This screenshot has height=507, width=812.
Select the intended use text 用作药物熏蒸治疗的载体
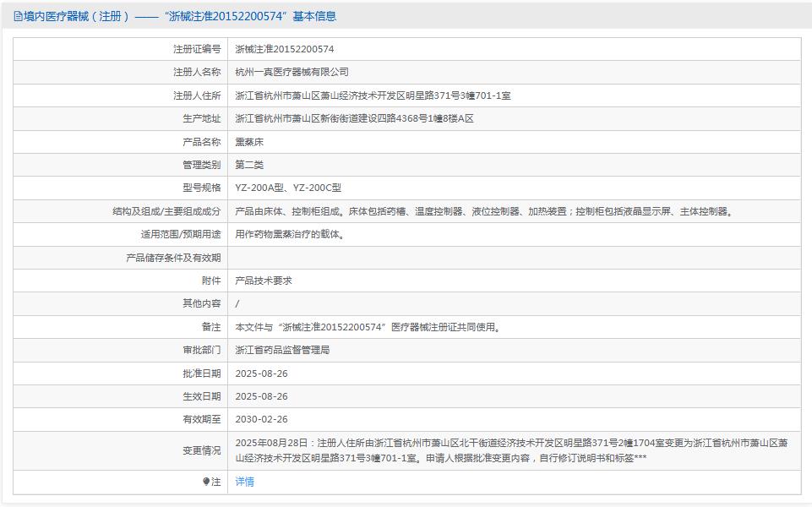tap(290, 234)
